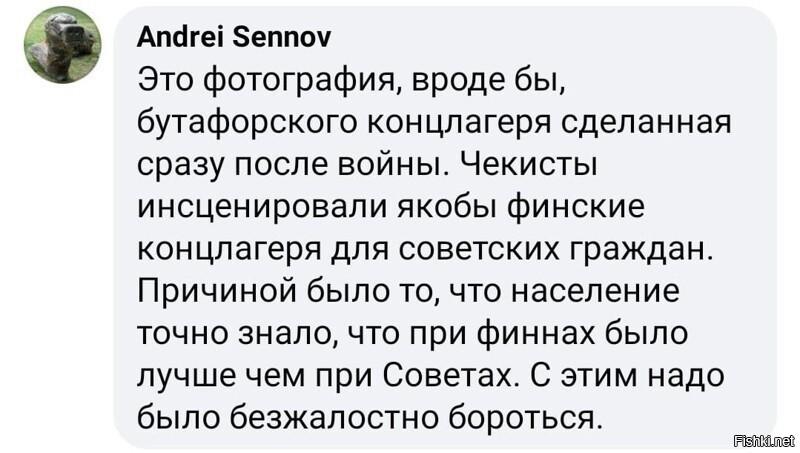Click the Andrei Sennov author name
800x453 pixels.
pos(234,37)
